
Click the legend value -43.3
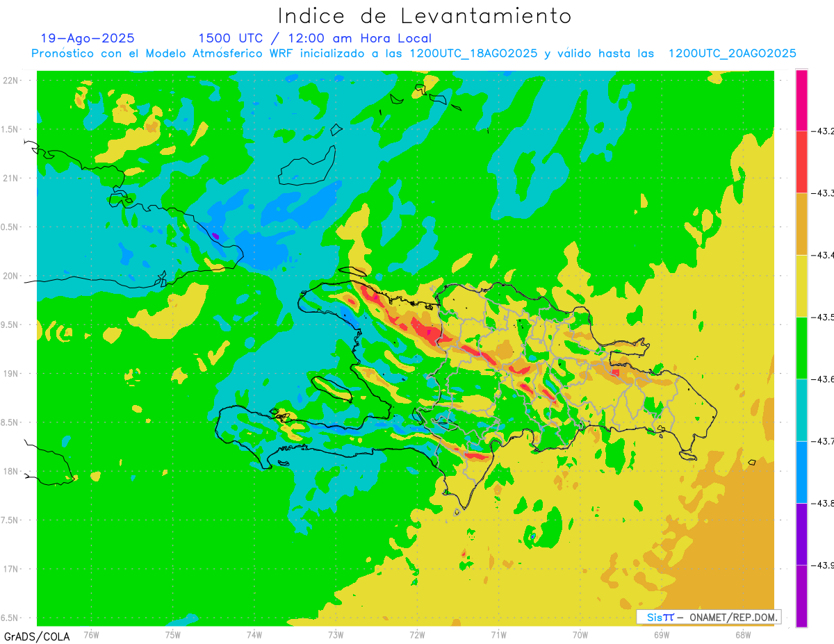click(x=823, y=193)
